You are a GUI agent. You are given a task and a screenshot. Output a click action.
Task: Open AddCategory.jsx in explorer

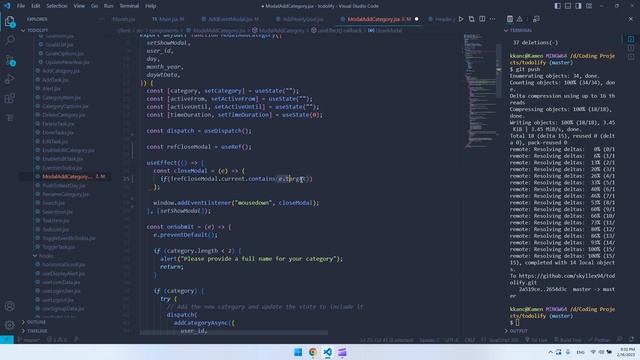[61, 71]
